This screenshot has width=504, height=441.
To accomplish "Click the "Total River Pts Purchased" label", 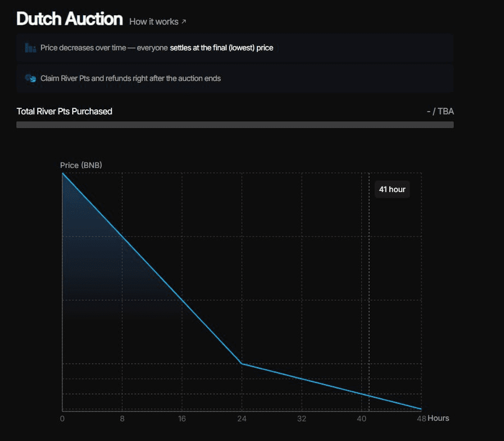I will click(65, 112).
